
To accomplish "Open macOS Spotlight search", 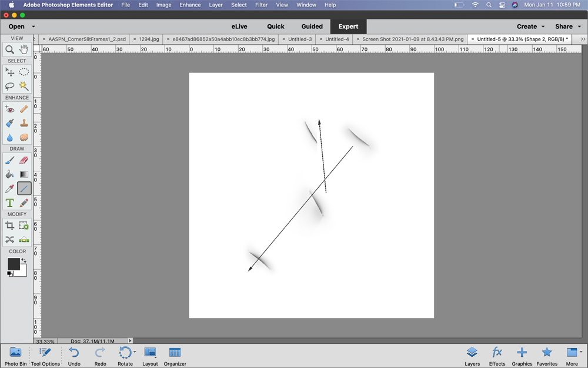I will (x=489, y=5).
